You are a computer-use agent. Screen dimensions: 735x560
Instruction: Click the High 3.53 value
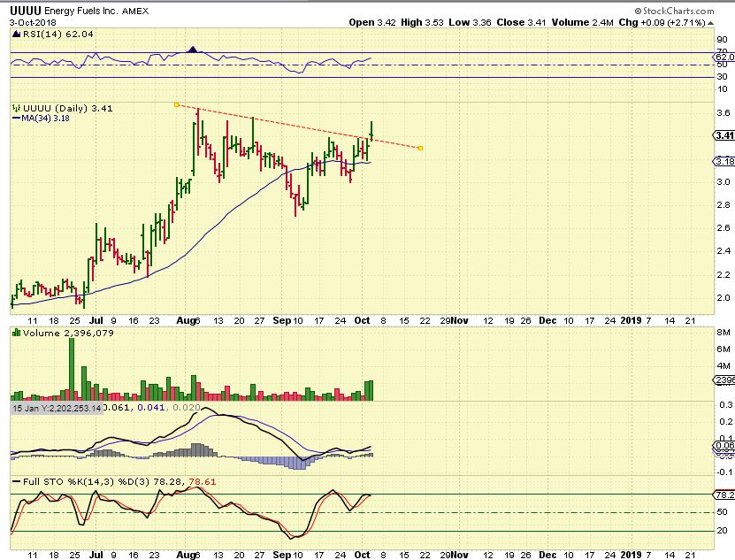click(x=422, y=22)
